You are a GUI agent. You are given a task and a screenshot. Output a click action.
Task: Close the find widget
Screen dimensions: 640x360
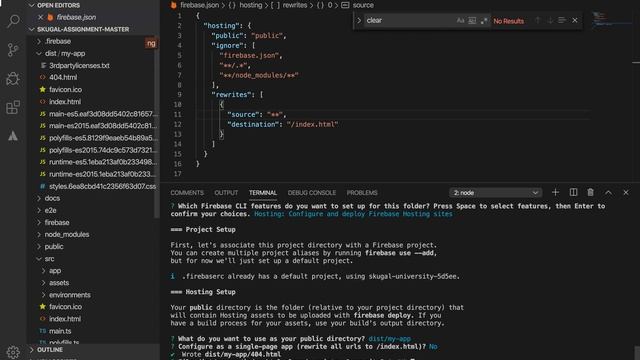(x=575, y=20)
